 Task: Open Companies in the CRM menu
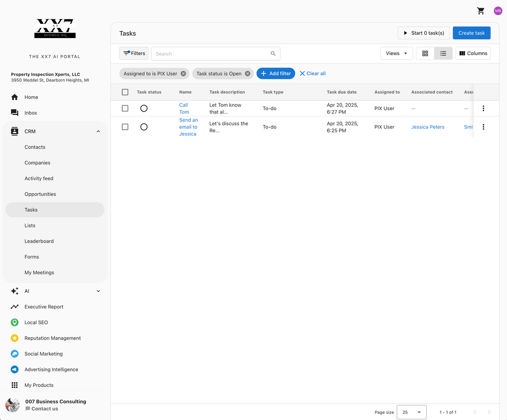(x=38, y=163)
